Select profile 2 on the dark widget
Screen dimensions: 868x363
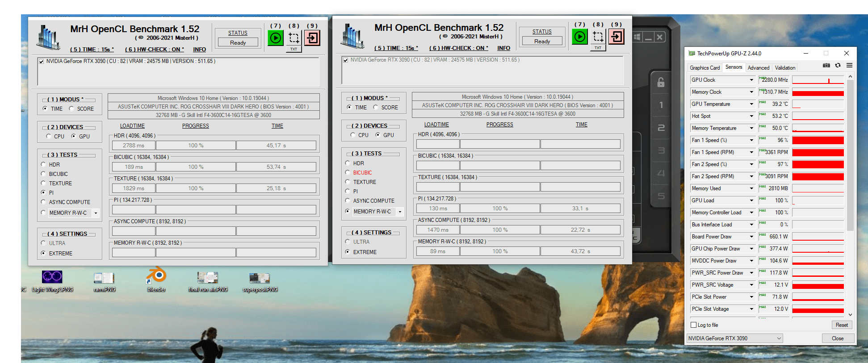coord(661,128)
